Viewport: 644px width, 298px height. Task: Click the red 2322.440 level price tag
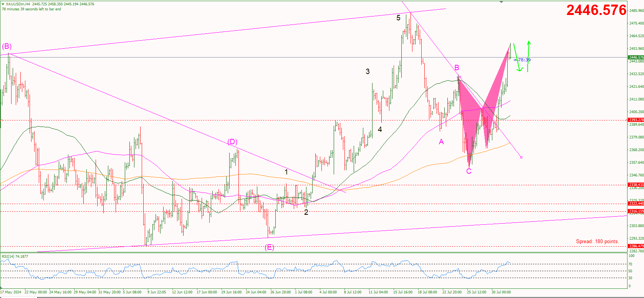pyautogui.click(x=636, y=204)
